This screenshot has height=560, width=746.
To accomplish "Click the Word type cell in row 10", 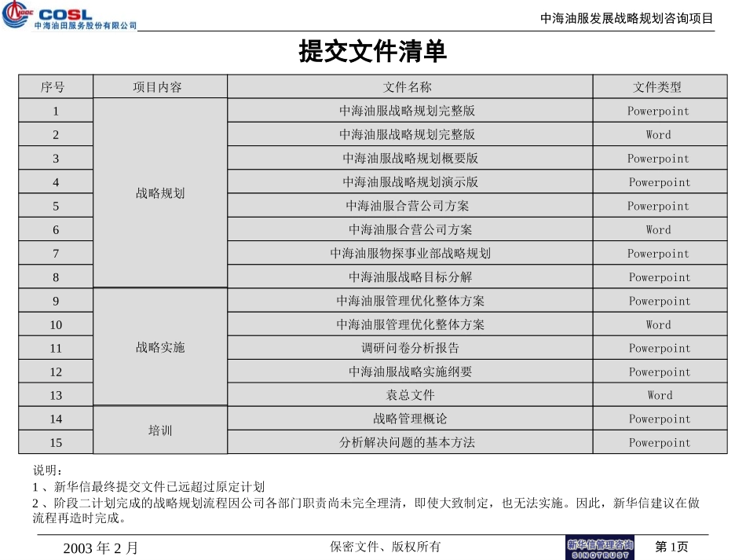I will [x=660, y=324].
